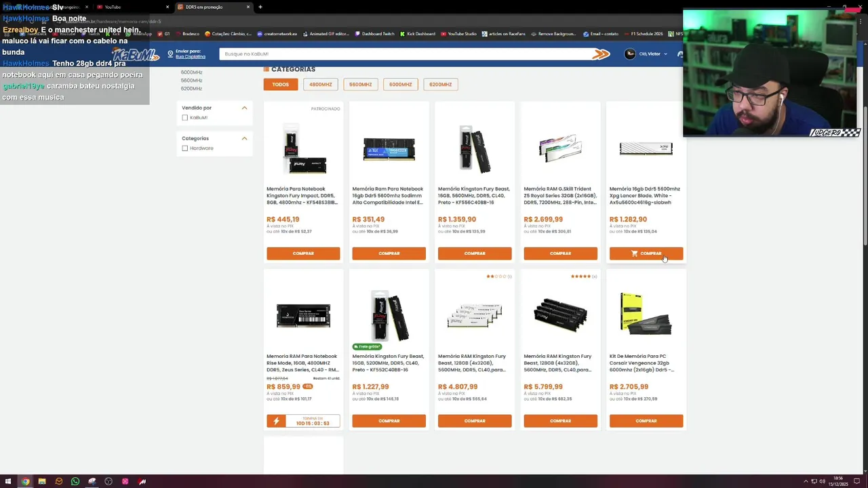Open File Explorer from the taskbar
The width and height of the screenshot is (868, 488).
pyautogui.click(x=41, y=481)
